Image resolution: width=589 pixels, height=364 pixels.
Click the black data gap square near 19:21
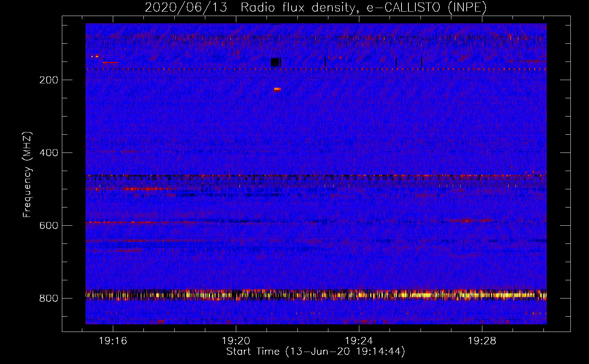[x=275, y=62]
